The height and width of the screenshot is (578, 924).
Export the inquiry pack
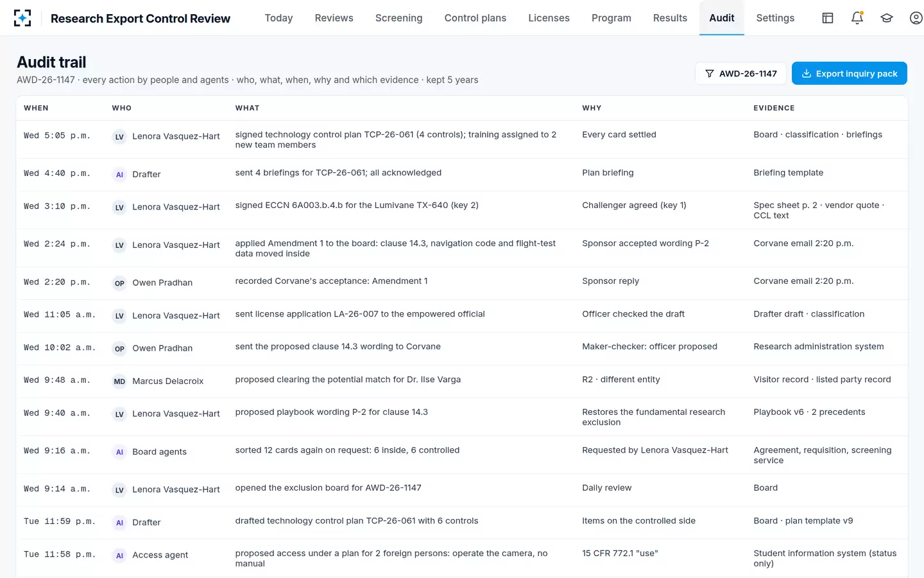tap(850, 73)
